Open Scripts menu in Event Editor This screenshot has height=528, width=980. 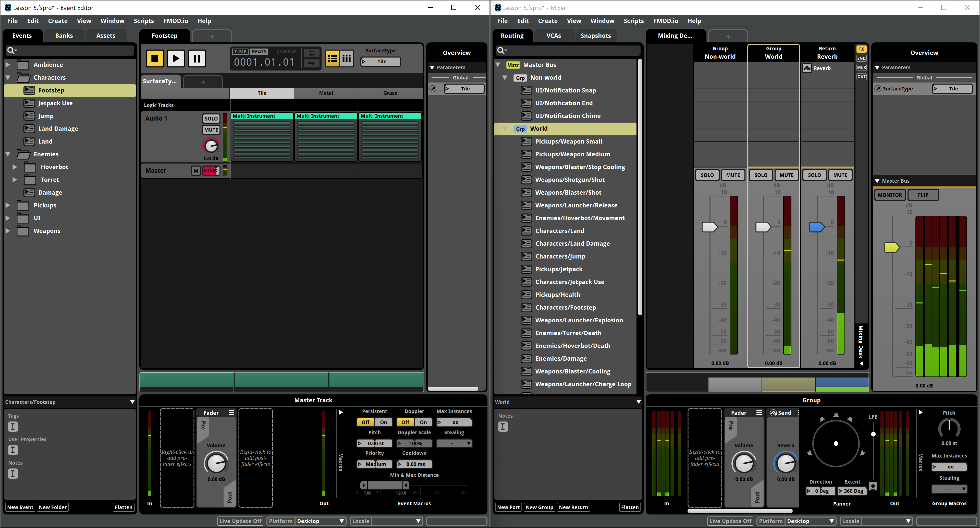pos(144,21)
